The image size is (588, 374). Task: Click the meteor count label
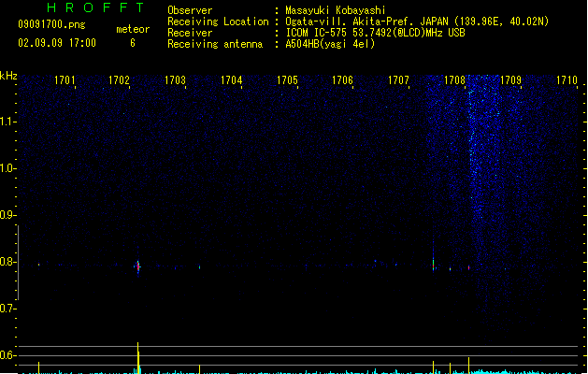(133, 29)
